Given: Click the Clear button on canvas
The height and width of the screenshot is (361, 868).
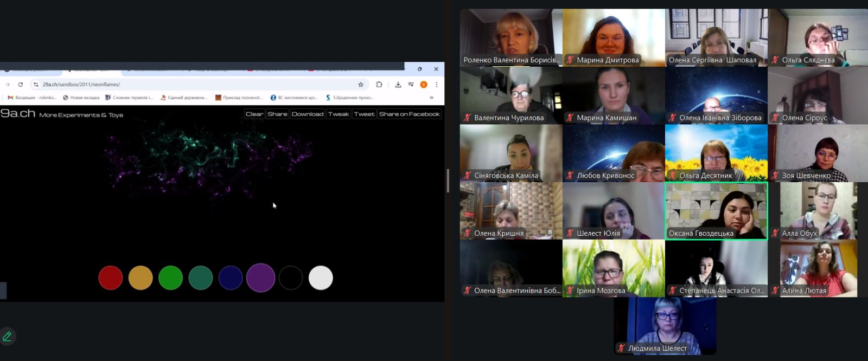Looking at the screenshot, I should coord(254,114).
